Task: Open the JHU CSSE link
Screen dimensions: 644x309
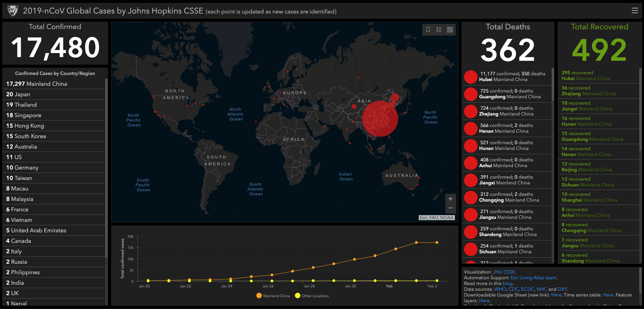Action: 504,272
